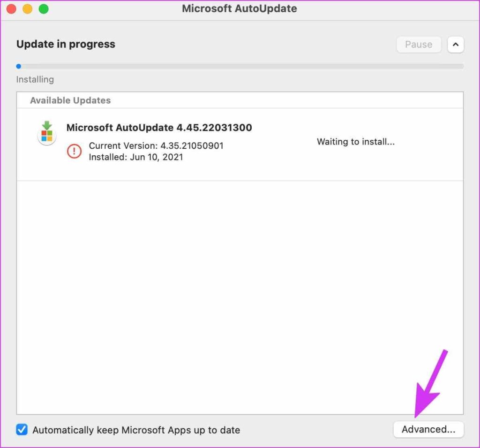Viewport: 480px width, 448px height.
Task: Click the 'Installing' status label
Action: pyautogui.click(x=35, y=79)
